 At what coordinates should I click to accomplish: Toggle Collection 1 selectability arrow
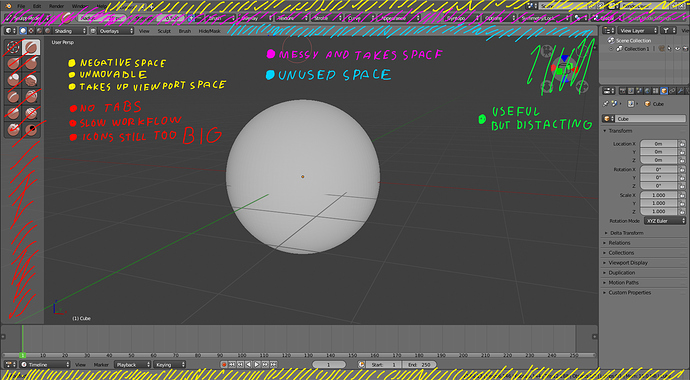point(669,49)
